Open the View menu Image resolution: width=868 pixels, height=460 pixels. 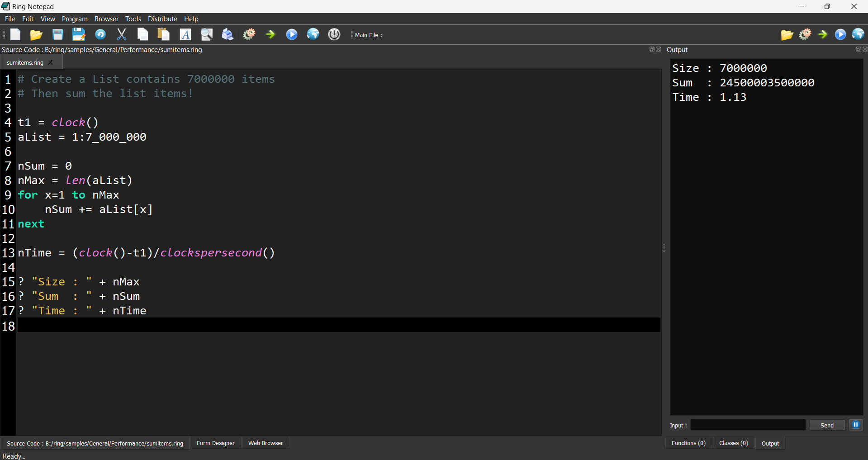point(47,19)
